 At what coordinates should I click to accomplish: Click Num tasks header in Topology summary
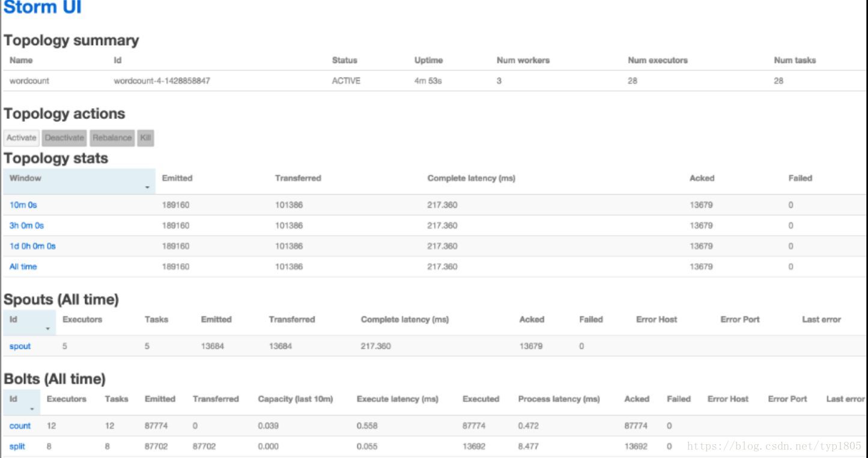coord(795,60)
